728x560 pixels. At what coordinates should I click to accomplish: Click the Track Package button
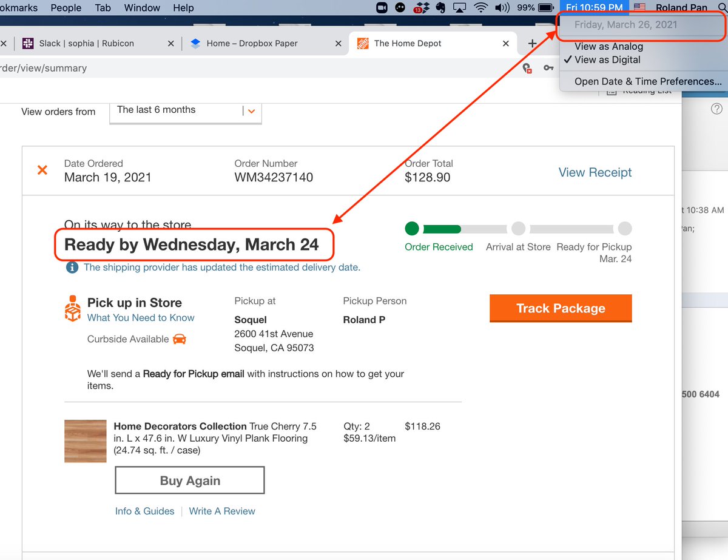pos(561,308)
